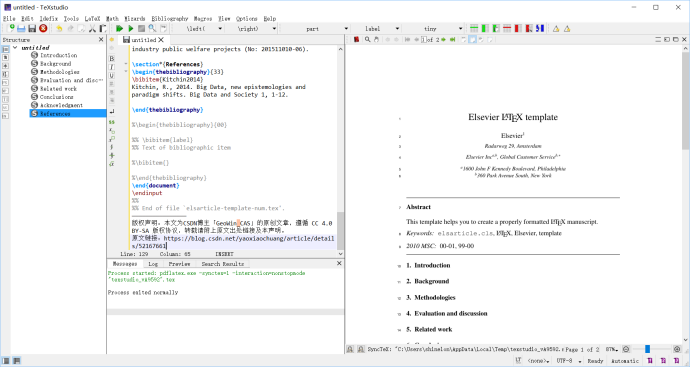This screenshot has height=367, width=691.
Task: Remove table row with red row icon
Action: [507, 29]
